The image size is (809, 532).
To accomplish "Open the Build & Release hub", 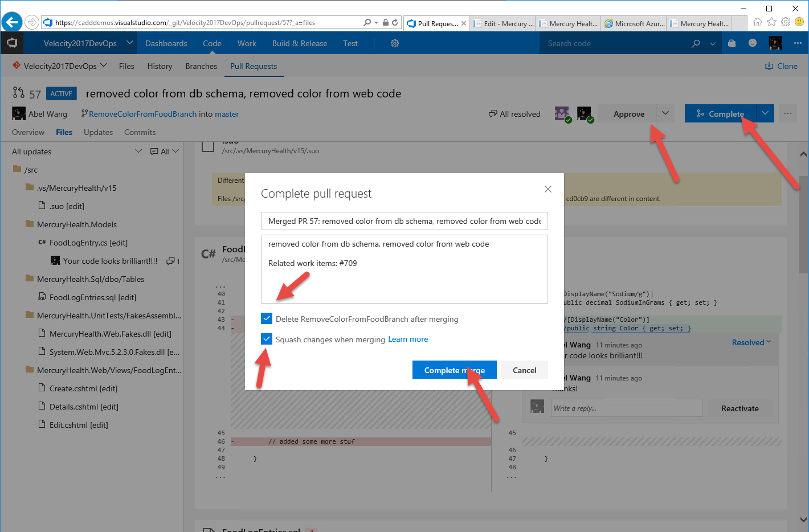I will [300, 43].
